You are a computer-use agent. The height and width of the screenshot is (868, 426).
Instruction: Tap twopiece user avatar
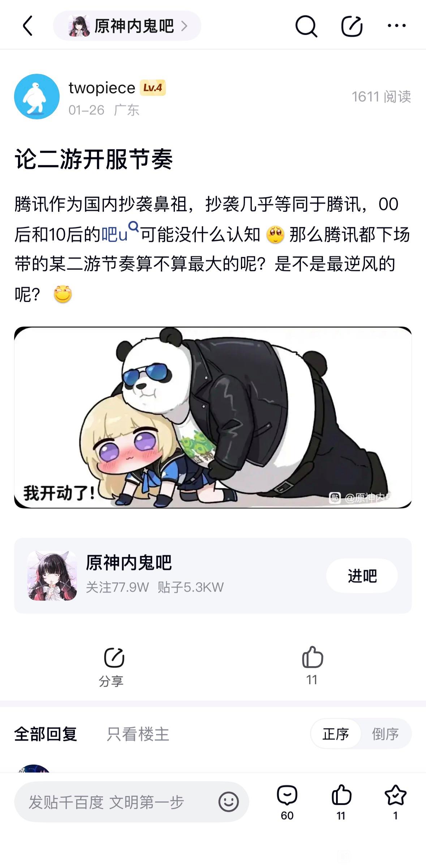(37, 97)
